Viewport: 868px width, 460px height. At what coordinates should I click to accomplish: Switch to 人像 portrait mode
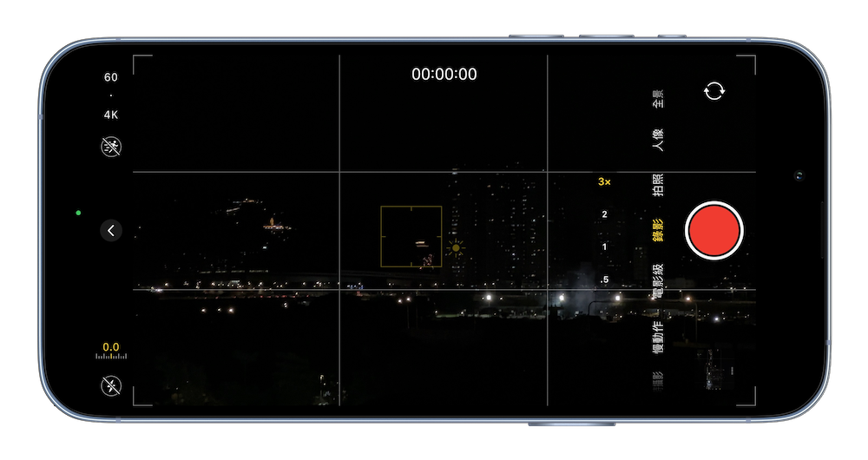[x=659, y=140]
